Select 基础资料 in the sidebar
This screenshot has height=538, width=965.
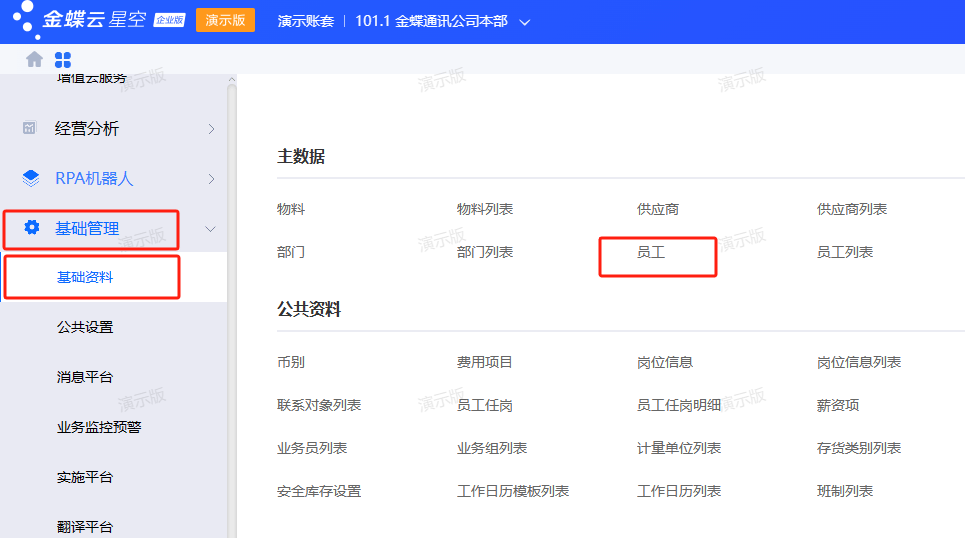click(85, 277)
